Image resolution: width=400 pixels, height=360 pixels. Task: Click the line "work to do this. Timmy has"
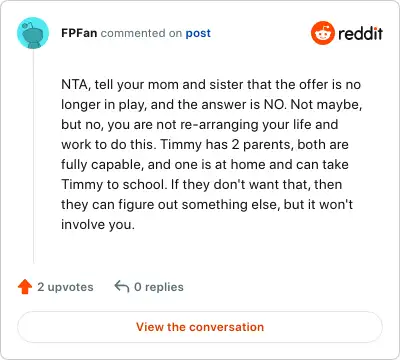point(205,145)
